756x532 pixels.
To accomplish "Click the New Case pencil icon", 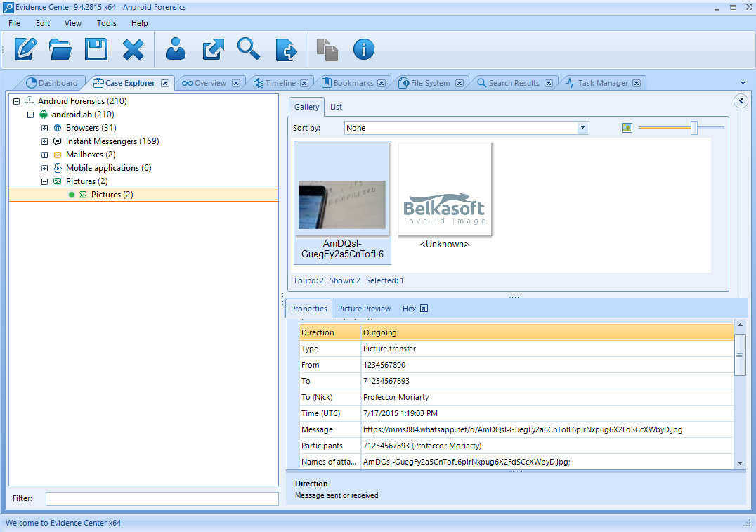I will 25,49.
